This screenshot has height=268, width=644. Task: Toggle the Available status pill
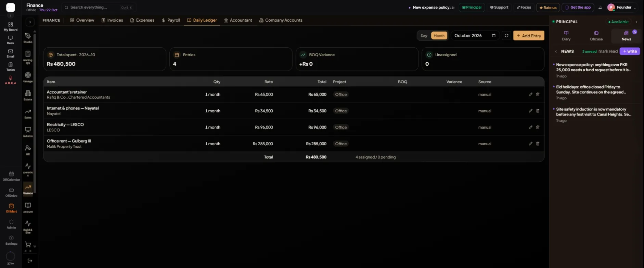coord(618,22)
